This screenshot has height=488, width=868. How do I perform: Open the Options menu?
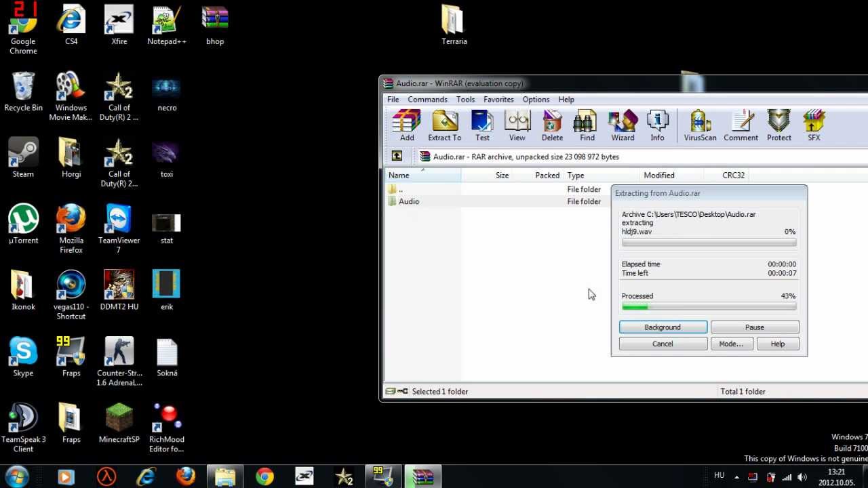coord(536,100)
